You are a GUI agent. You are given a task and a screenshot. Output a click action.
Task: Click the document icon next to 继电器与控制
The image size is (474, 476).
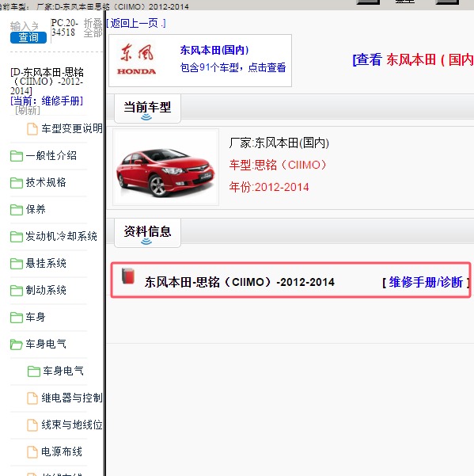click(32, 398)
